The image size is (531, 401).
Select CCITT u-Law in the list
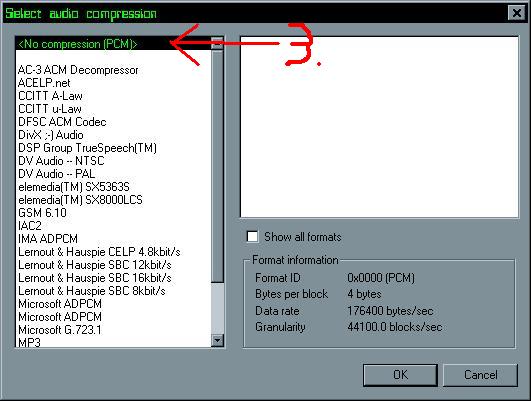[x=50, y=109]
